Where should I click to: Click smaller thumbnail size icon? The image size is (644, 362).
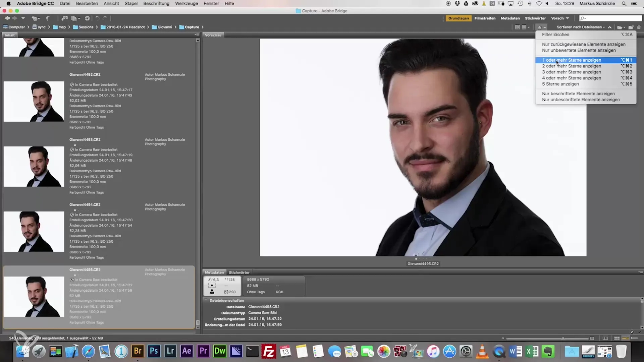point(502,339)
